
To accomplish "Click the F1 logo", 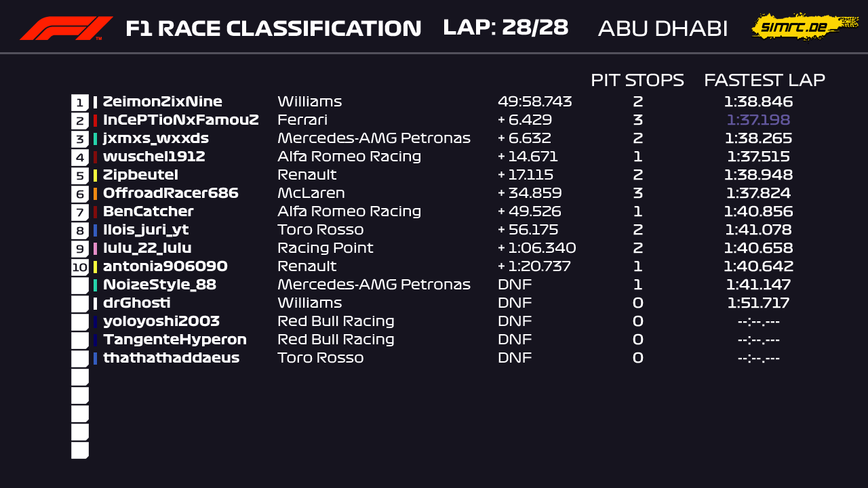I will (66, 28).
